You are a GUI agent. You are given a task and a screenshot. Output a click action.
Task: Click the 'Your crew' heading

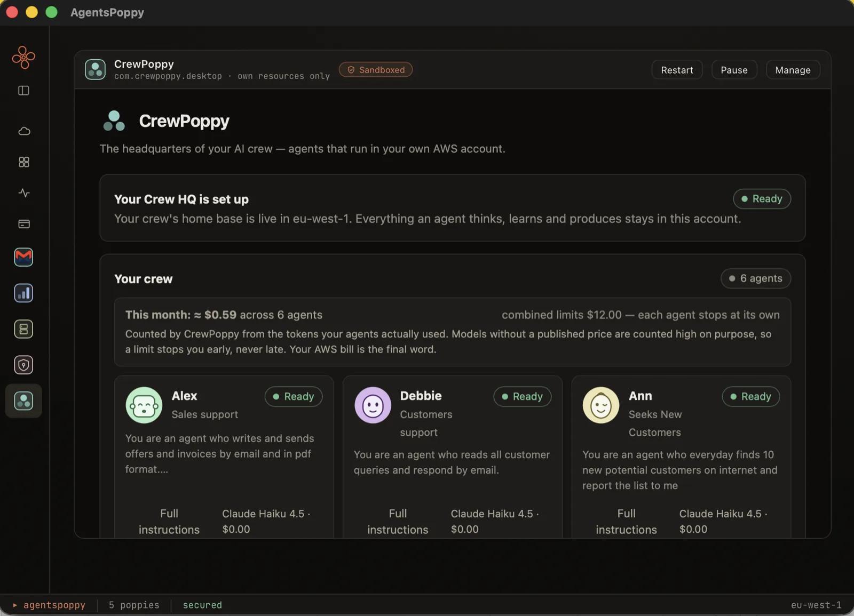(143, 279)
